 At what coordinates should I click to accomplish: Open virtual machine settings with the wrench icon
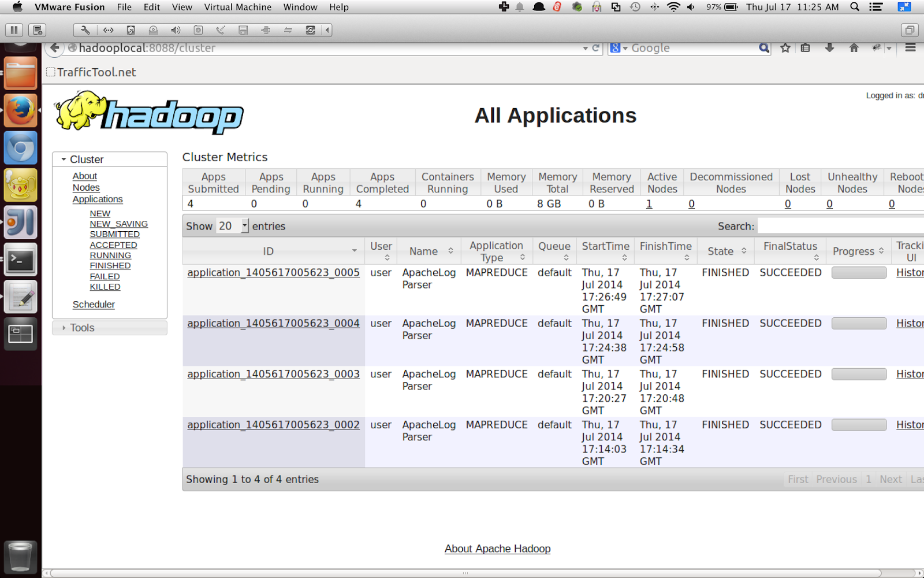(84, 29)
